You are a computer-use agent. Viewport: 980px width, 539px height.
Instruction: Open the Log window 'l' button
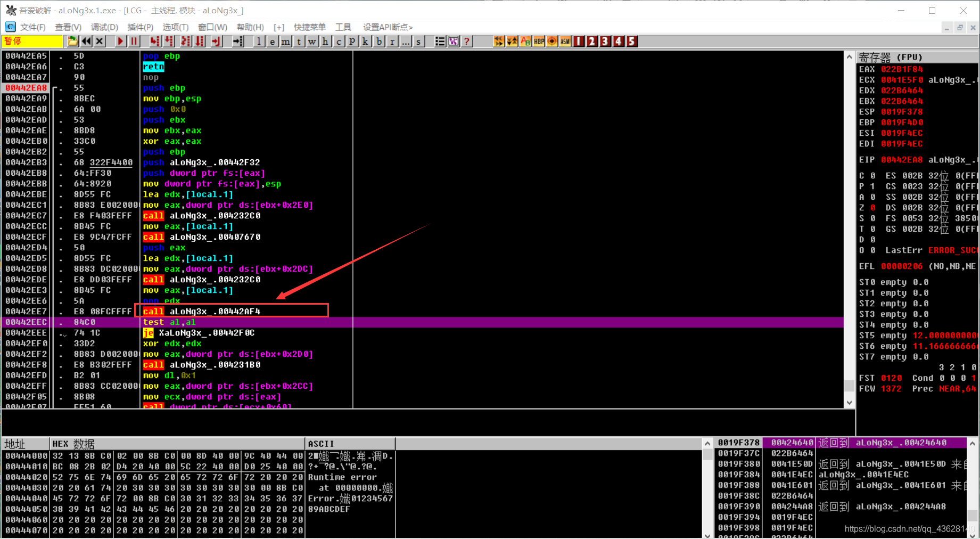click(x=259, y=42)
